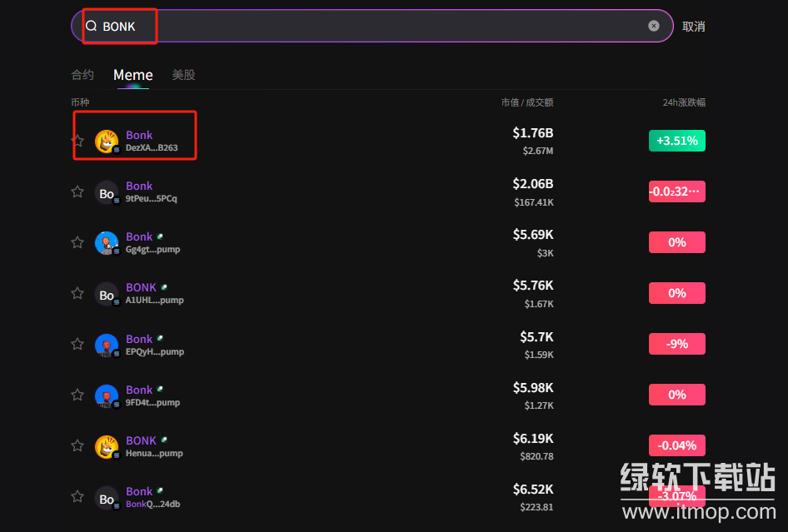Click into the BONK search input field

375,27
